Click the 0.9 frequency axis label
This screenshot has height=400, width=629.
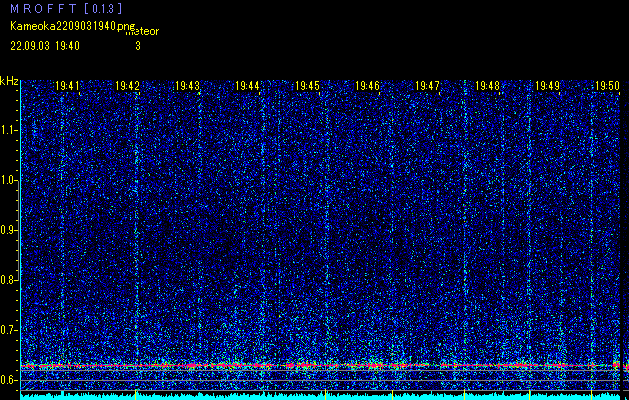click(x=9, y=230)
